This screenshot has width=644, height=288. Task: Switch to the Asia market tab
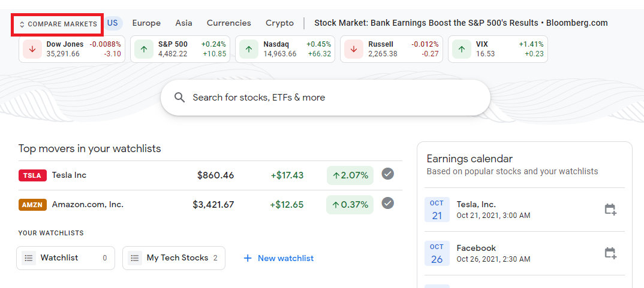coord(183,23)
